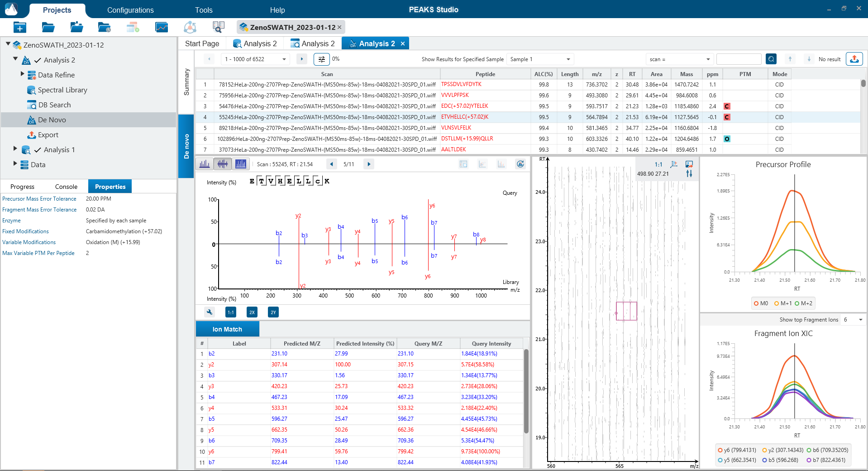The width and height of the screenshot is (868, 471).
Task: Expand the Analysis 1 tree node
Action: tap(15, 149)
